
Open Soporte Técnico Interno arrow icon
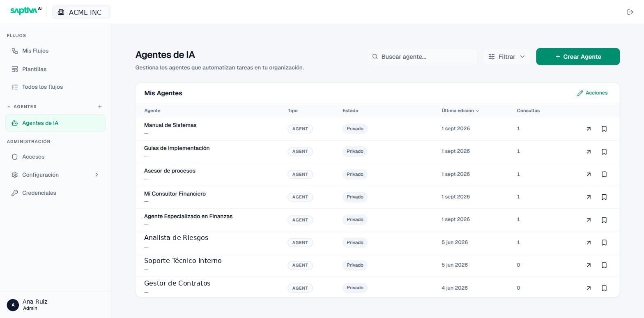click(589, 265)
